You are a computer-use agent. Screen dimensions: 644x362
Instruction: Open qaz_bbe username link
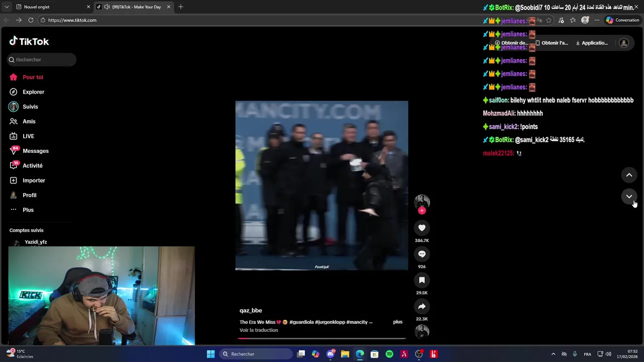pyautogui.click(x=251, y=311)
